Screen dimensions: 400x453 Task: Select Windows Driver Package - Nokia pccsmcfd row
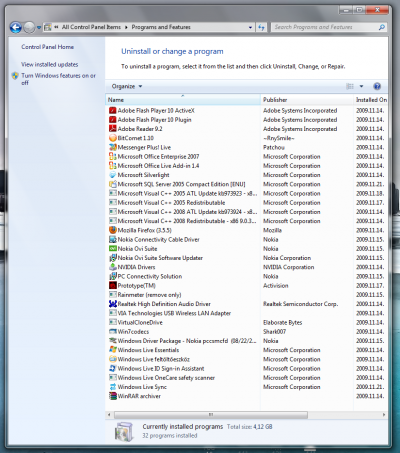pos(246,341)
